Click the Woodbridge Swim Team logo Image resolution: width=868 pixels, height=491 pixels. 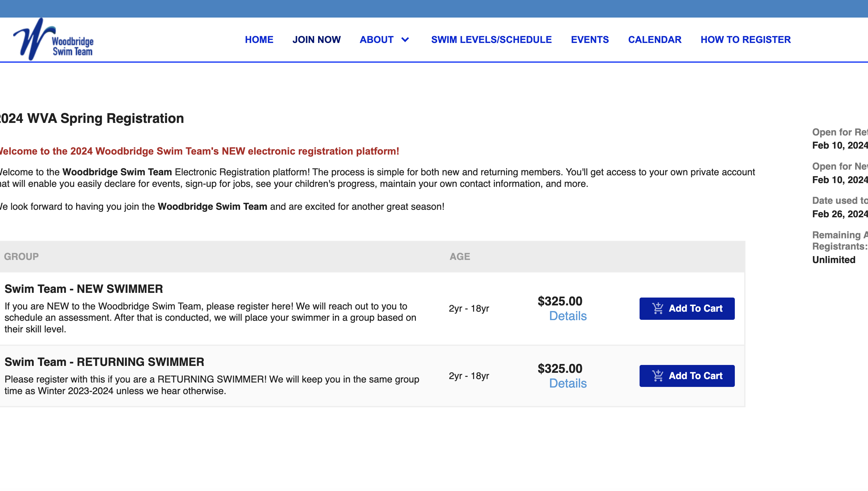point(53,40)
